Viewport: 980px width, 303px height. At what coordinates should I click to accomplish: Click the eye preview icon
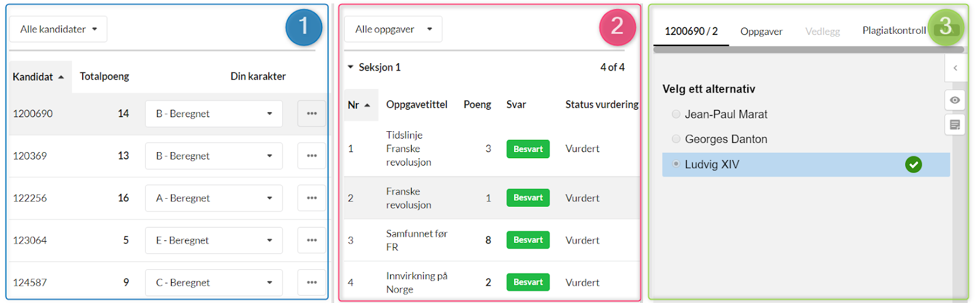click(955, 100)
